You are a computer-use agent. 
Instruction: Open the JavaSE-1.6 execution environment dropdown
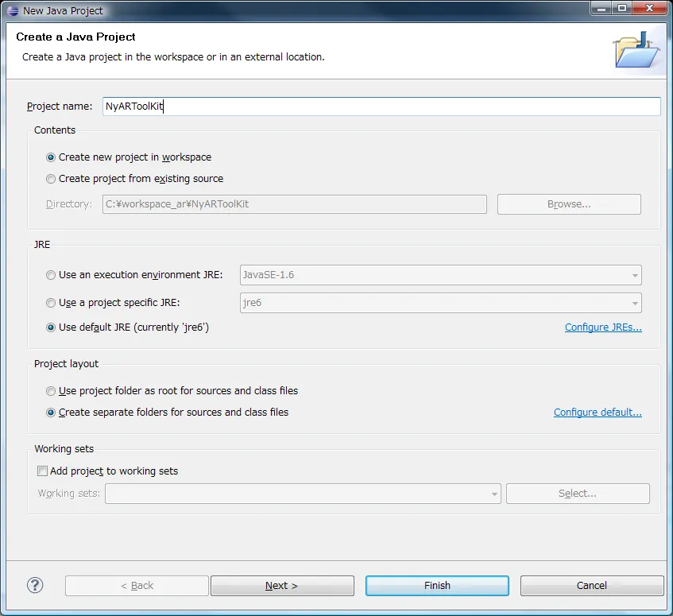coord(441,275)
